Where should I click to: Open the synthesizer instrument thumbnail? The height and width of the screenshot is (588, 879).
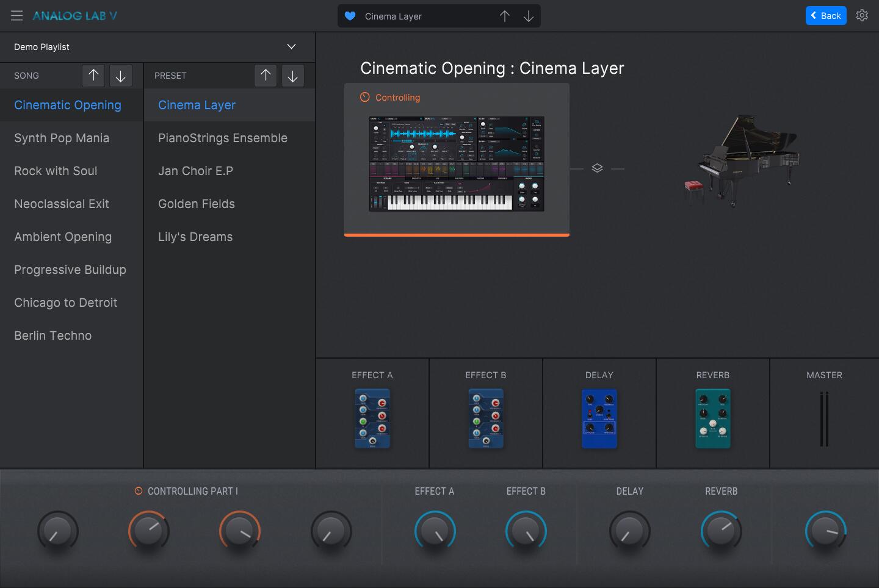click(457, 164)
